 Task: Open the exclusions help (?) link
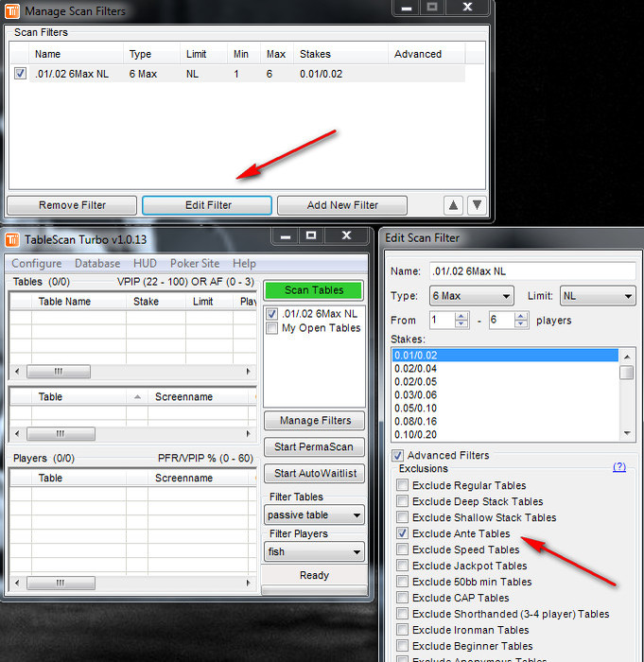pos(619,467)
